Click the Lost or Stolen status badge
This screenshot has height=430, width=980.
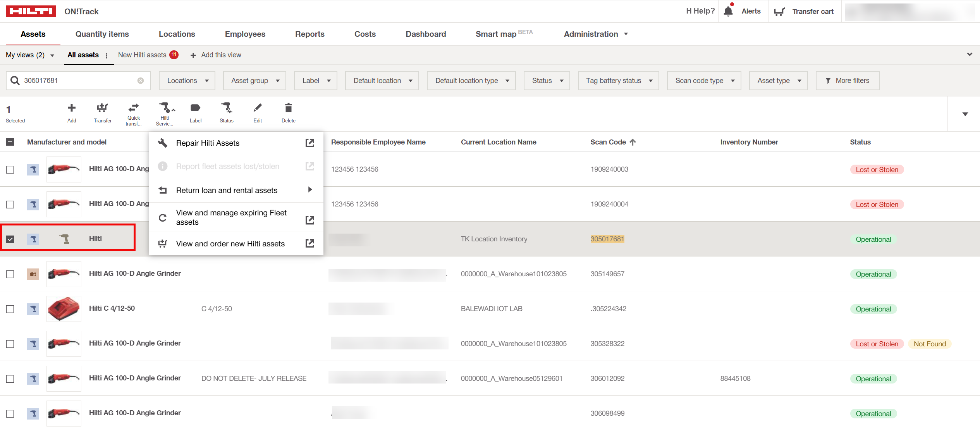(x=877, y=170)
